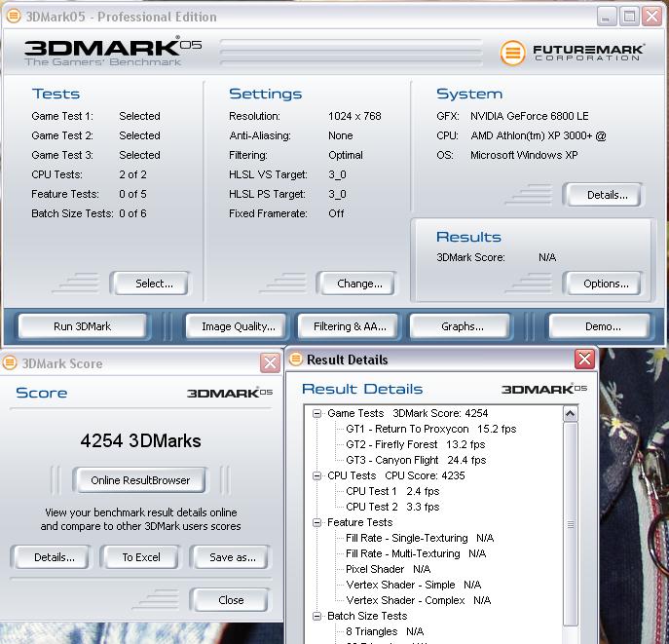Close the Result Details window
Viewport: 669px width, 644px height.
click(x=584, y=360)
